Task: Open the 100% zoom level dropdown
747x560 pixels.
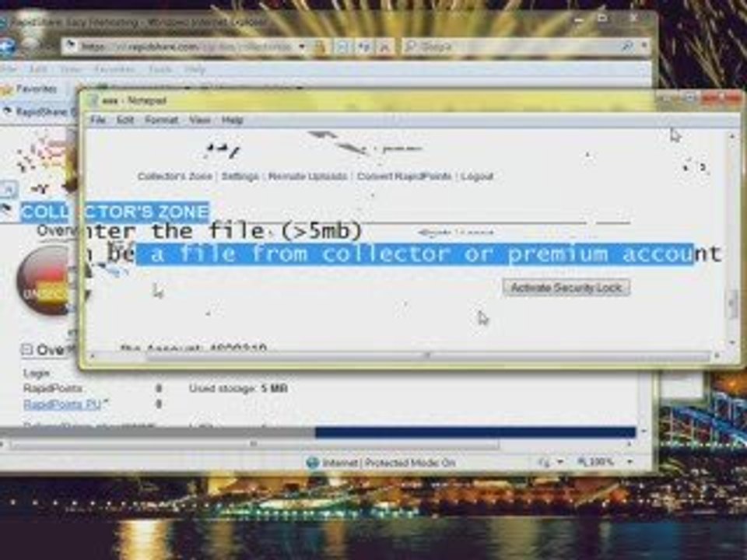Action: pos(630,462)
